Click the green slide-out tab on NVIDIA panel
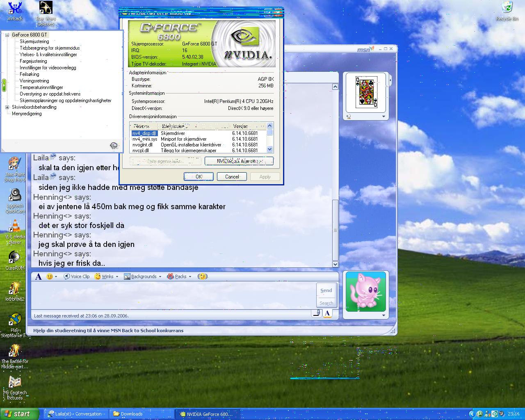 pyautogui.click(x=4, y=85)
